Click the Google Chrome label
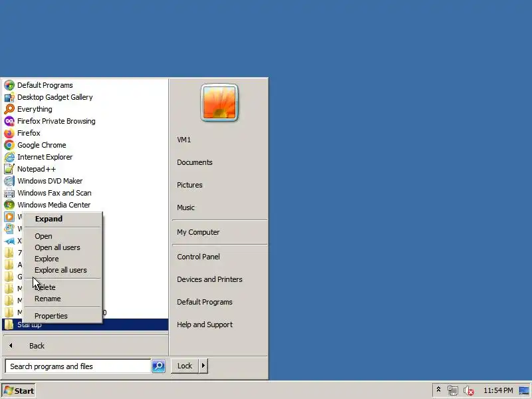This screenshot has height=399, width=532. [42, 145]
